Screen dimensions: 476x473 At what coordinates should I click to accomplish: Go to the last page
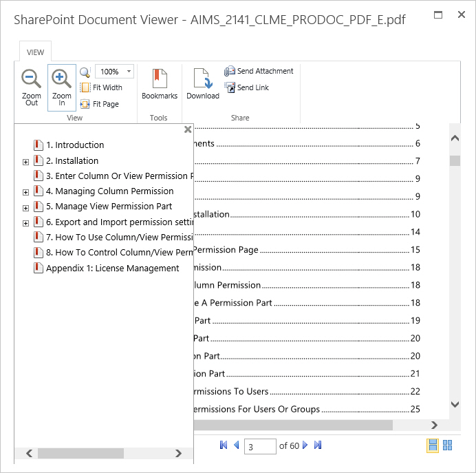tap(318, 445)
